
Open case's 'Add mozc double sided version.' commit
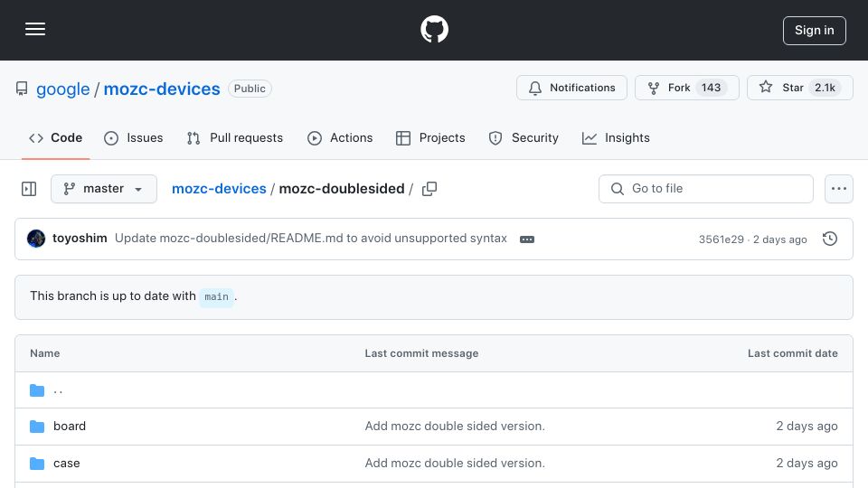[455, 463]
